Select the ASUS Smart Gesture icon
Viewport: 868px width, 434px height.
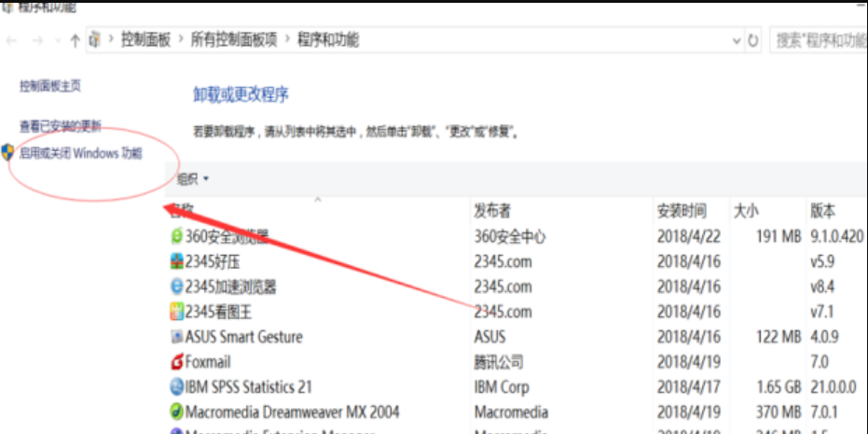pyautogui.click(x=176, y=337)
